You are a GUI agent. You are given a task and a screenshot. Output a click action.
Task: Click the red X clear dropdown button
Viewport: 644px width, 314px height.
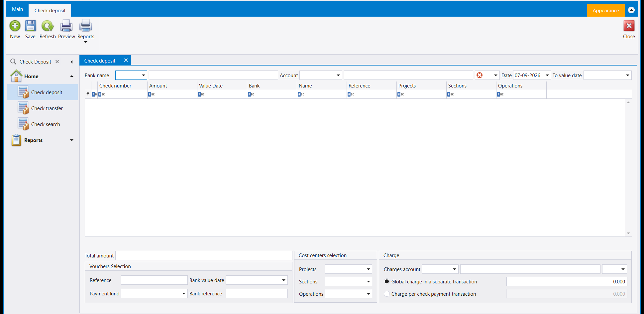pyautogui.click(x=487, y=76)
